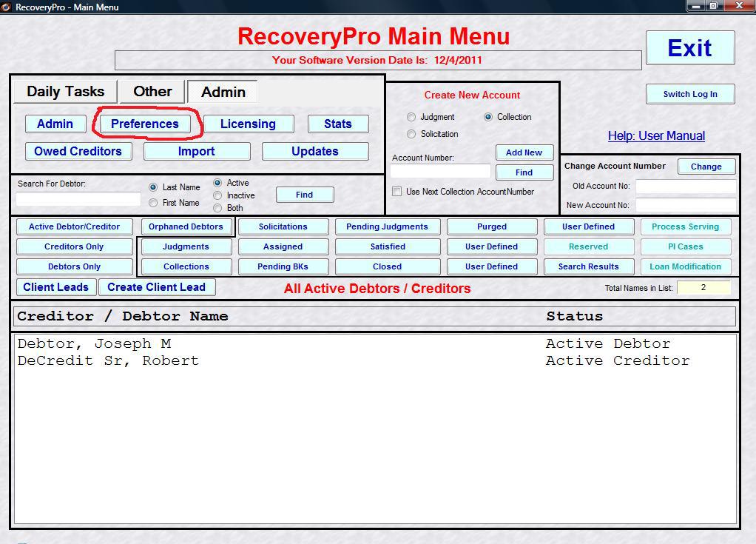Choose the Inactive radio option
This screenshot has height=544, width=756.
tap(217, 195)
